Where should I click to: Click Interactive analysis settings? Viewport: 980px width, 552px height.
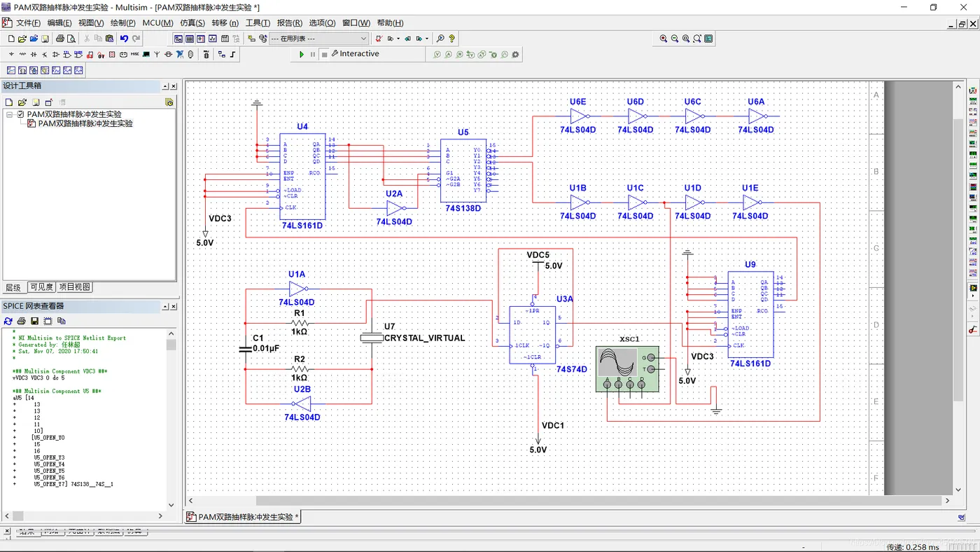pyautogui.click(x=356, y=54)
